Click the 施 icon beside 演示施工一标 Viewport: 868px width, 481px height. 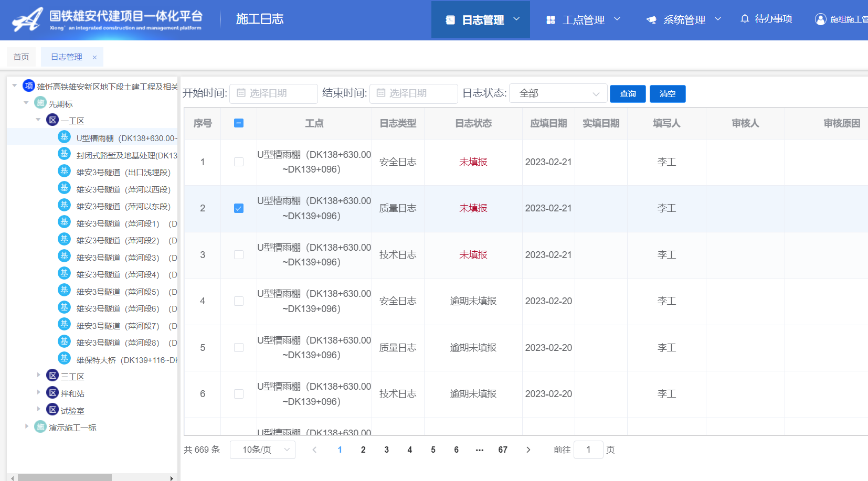40,426
